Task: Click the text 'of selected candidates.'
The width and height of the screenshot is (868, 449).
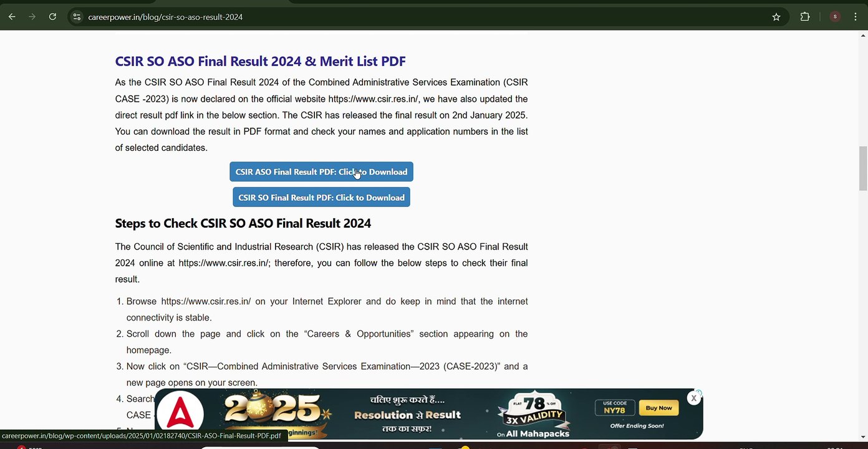Action: tap(162, 148)
